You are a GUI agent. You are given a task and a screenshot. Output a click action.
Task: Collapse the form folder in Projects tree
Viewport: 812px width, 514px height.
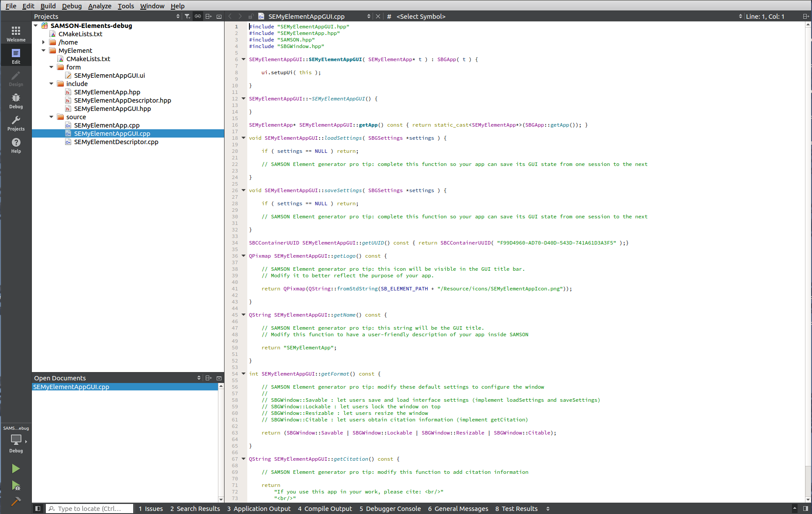coord(52,67)
